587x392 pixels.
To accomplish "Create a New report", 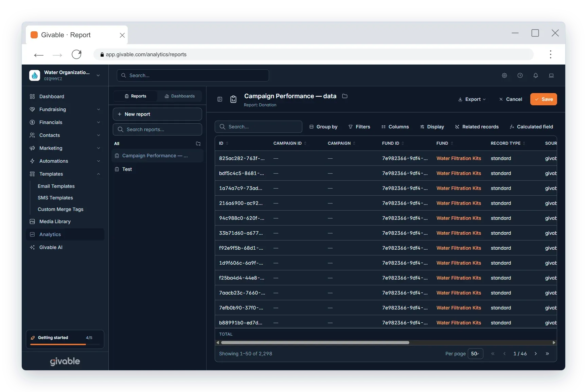I will click(157, 114).
